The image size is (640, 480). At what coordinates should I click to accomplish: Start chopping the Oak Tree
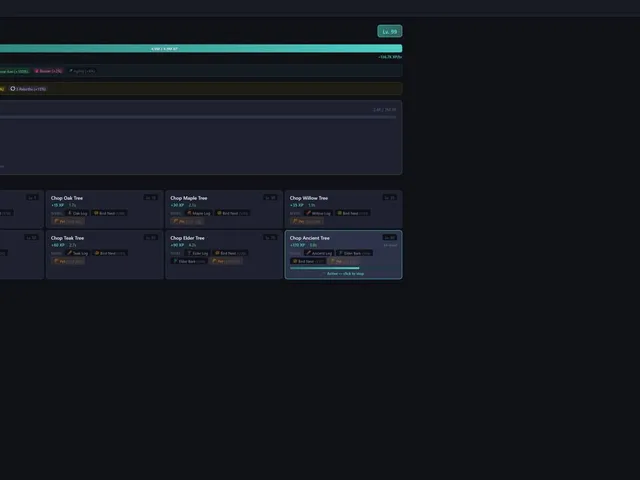click(x=104, y=209)
